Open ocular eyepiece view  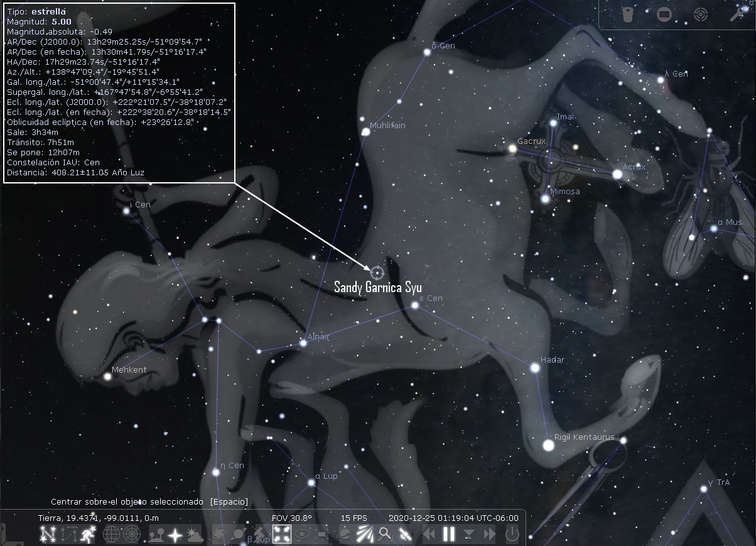627,14
